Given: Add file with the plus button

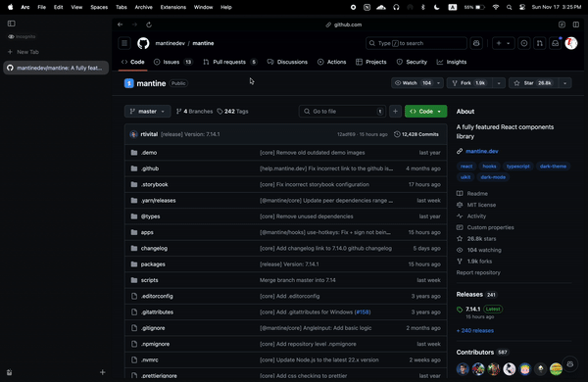Looking at the screenshot, I should pos(395,112).
